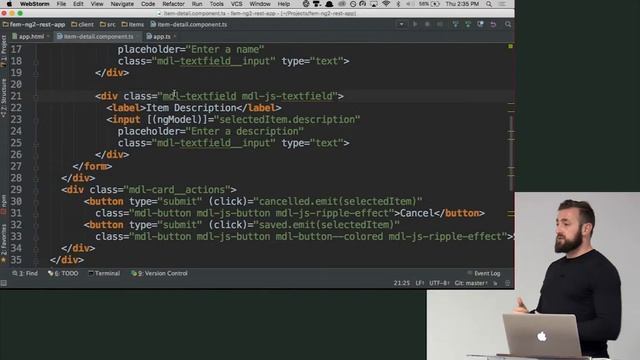Open the Event Log
This screenshot has height=360, width=640.
click(x=484, y=273)
